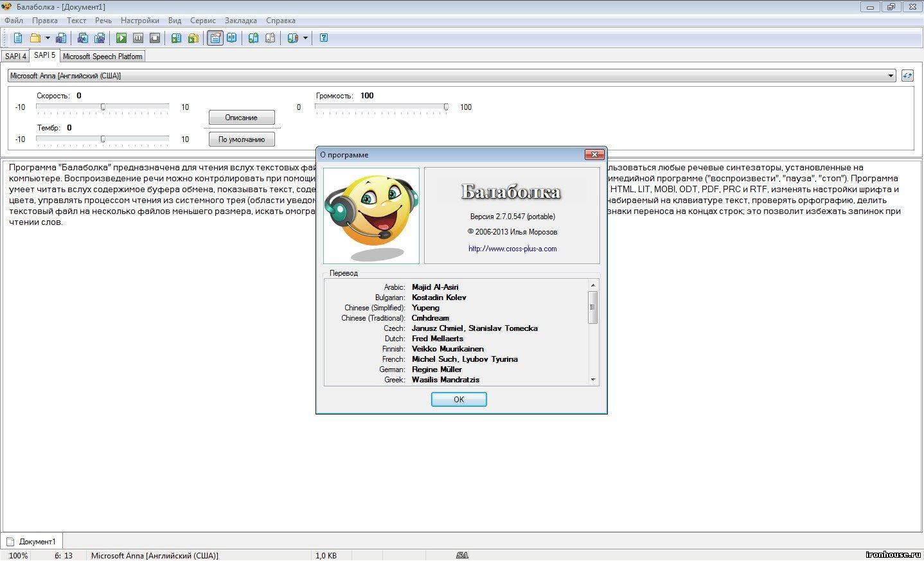Expand the bookmarks dropdown arrow in toolbar

tap(305, 38)
